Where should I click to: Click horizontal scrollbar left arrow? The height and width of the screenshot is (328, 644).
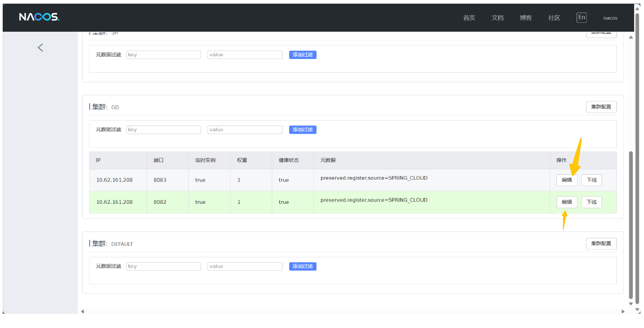click(82, 311)
